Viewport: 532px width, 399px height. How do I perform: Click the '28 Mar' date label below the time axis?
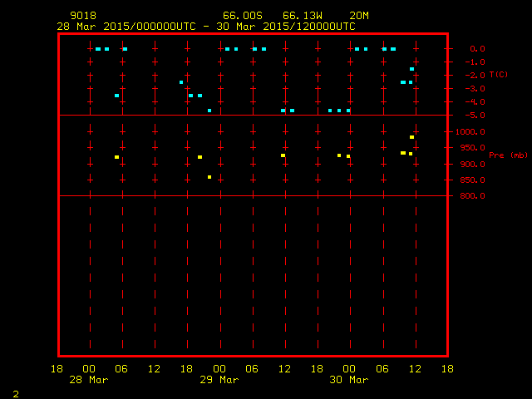click(x=89, y=380)
